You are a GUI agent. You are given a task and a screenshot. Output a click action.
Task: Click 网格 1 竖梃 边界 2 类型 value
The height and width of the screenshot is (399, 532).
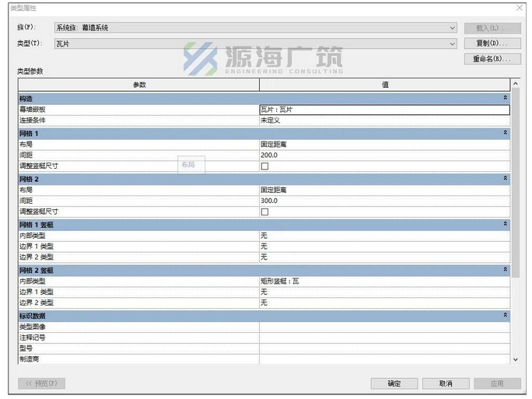tap(385, 257)
